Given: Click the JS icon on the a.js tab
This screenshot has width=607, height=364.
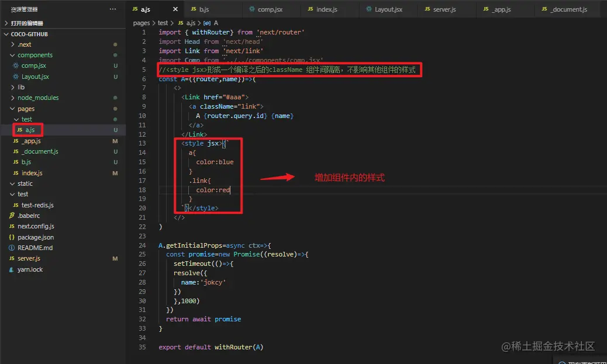Looking at the screenshot, I should click(134, 9).
